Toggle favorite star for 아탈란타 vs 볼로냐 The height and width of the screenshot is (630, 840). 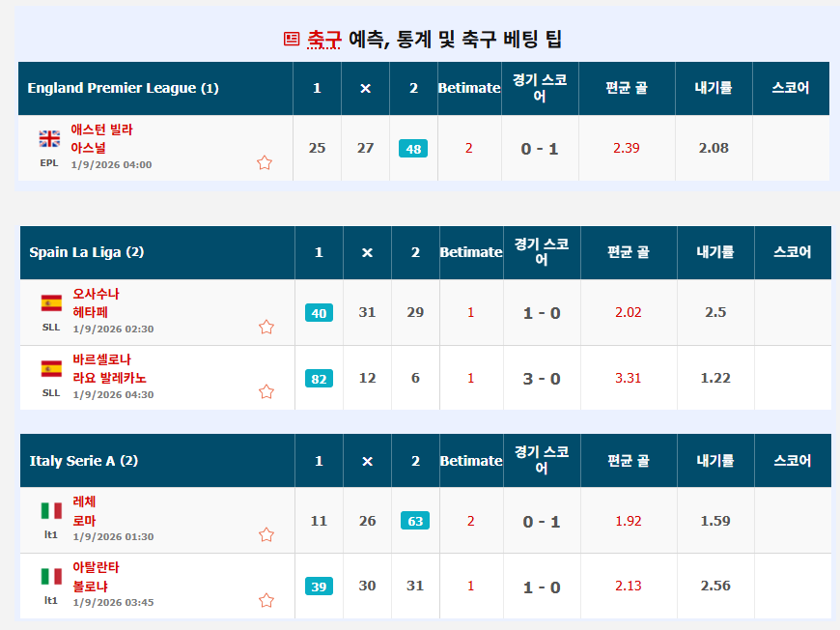(x=266, y=600)
